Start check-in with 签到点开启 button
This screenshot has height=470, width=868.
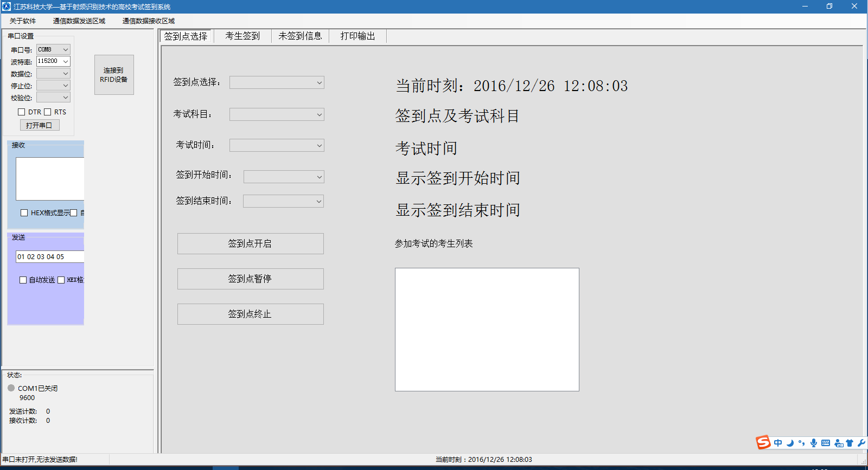click(251, 243)
